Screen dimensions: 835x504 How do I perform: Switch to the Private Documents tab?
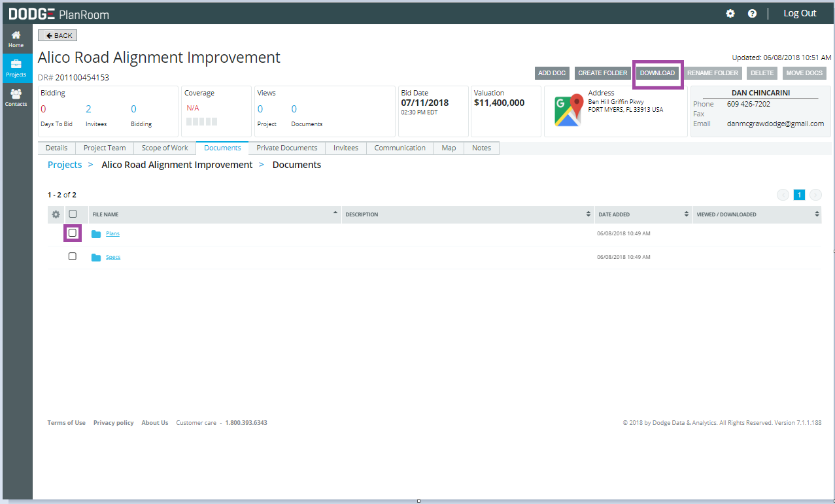286,148
